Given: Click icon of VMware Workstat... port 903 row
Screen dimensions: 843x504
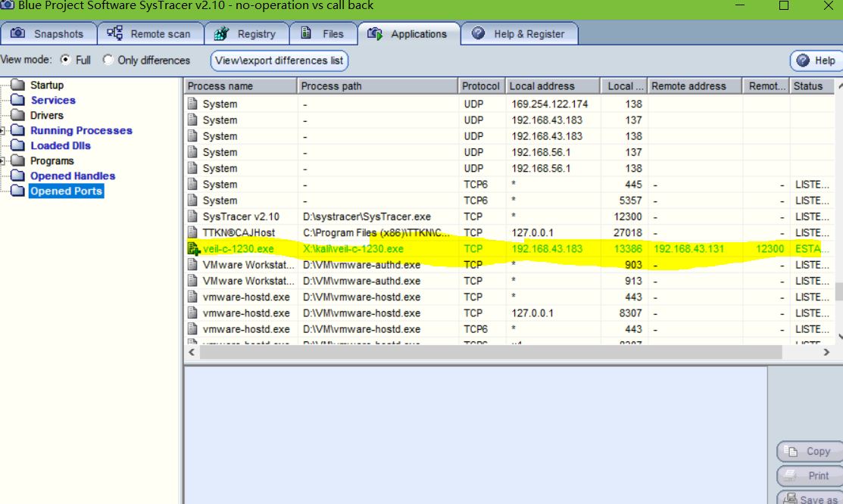Looking at the screenshot, I should 192,264.
